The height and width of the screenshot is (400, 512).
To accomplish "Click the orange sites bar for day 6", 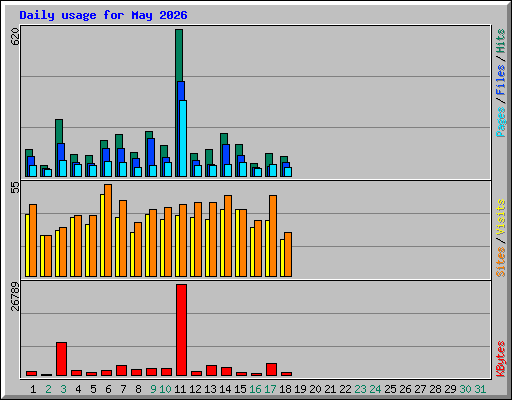I will 108,230.
